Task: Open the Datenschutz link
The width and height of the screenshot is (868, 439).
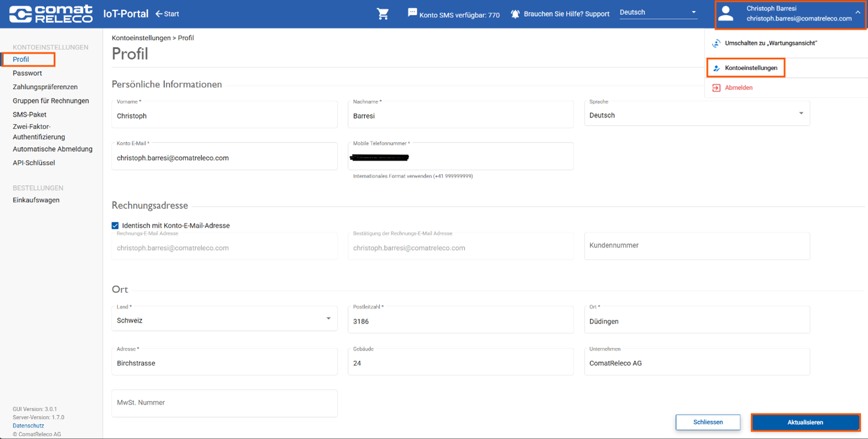Action: (x=29, y=426)
